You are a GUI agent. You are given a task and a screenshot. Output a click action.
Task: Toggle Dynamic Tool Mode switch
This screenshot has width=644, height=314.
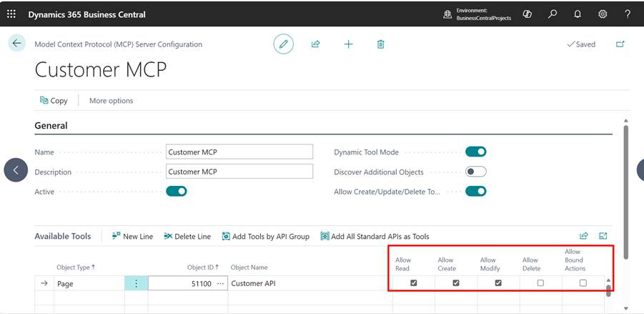tap(475, 152)
